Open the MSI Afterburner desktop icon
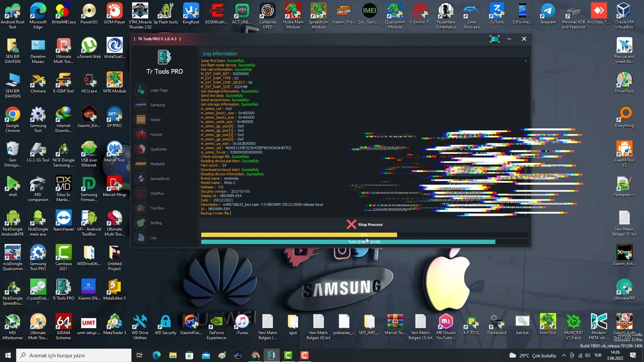The width and height of the screenshot is (644, 362). [x=13, y=327]
